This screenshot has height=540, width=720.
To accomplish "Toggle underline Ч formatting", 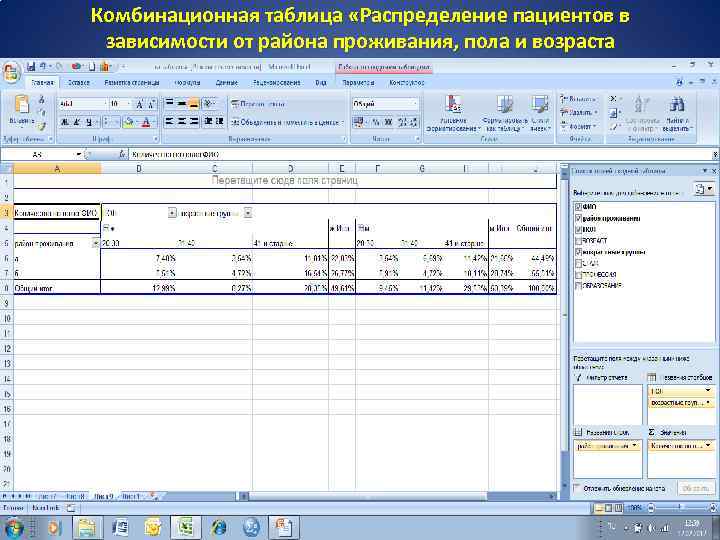I will (x=89, y=122).
